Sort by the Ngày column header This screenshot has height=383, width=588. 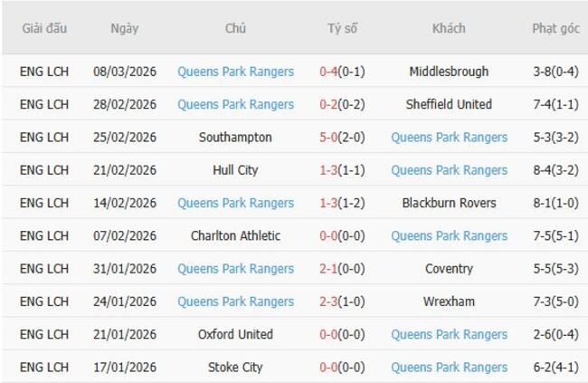pos(125,28)
